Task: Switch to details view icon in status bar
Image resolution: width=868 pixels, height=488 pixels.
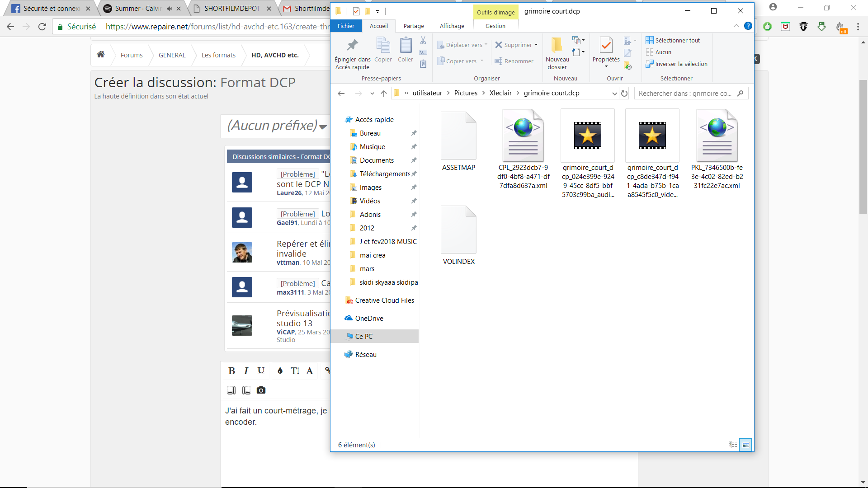Action: pyautogui.click(x=733, y=445)
